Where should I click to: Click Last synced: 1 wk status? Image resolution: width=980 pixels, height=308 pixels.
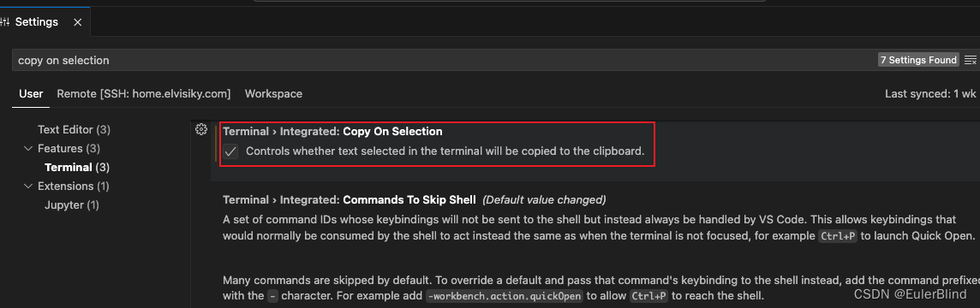point(930,94)
